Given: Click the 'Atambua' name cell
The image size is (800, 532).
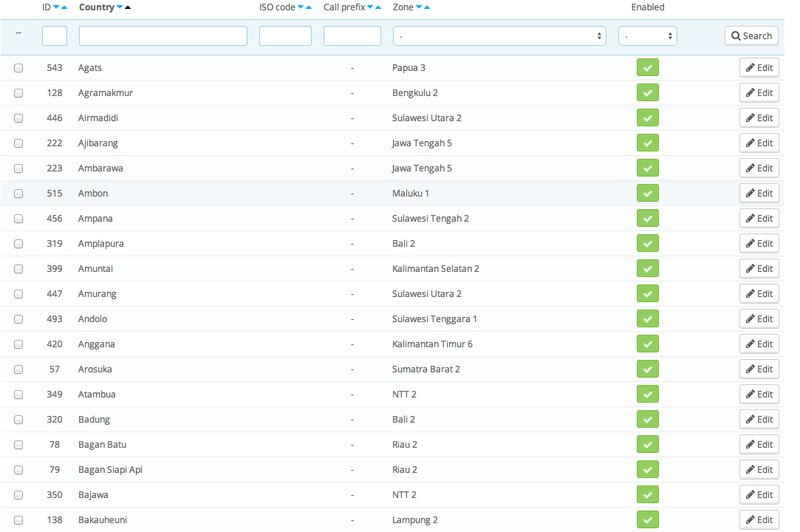Looking at the screenshot, I should pyautogui.click(x=97, y=394).
